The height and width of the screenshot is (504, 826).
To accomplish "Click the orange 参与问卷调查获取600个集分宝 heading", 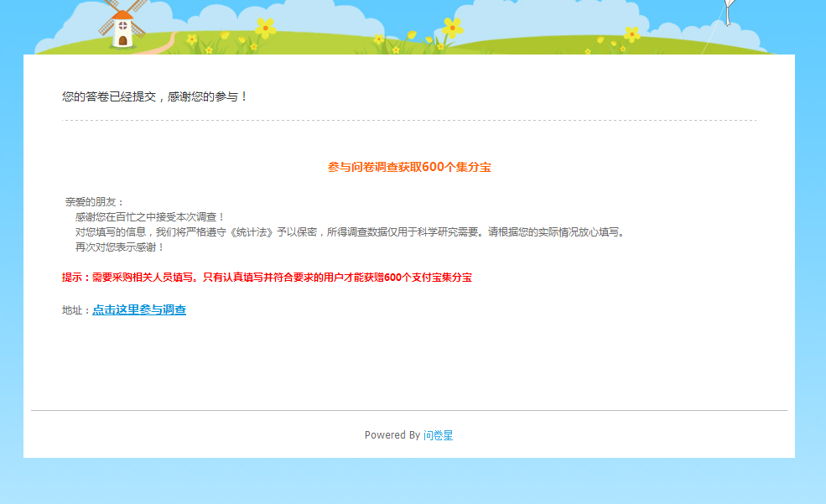I will (x=411, y=167).
